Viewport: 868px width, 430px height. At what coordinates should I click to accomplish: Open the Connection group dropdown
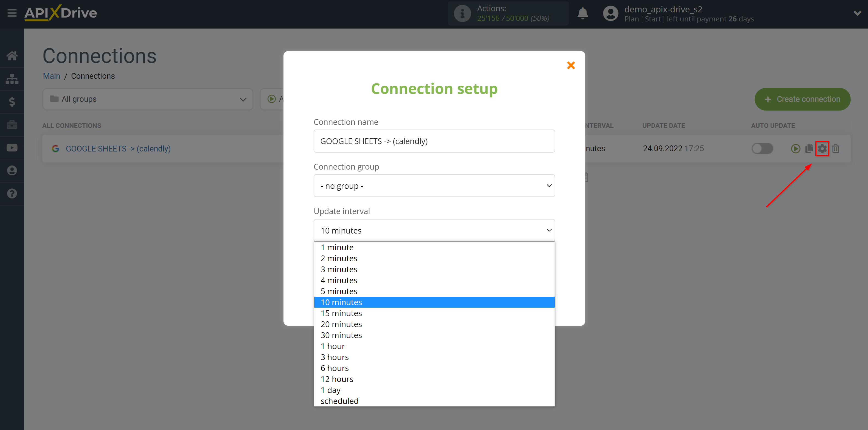435,186
